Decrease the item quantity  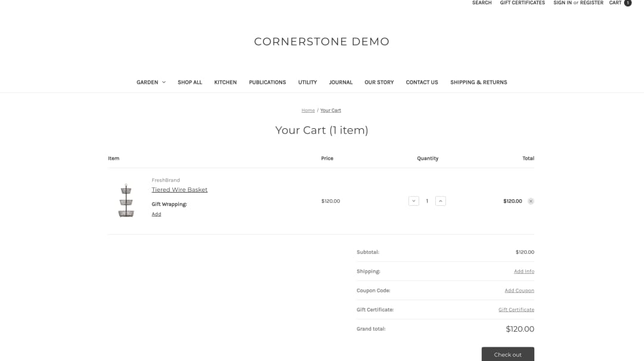(x=414, y=201)
